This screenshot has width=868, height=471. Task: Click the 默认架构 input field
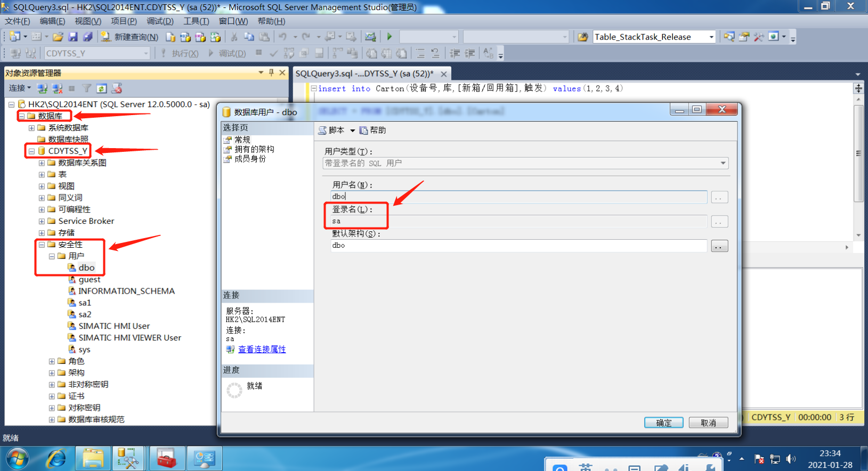pos(518,246)
